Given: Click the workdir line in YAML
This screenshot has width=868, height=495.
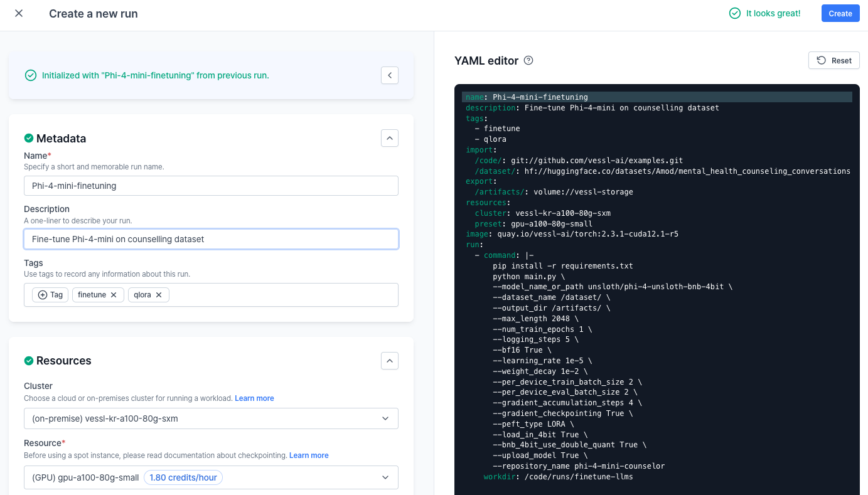Looking at the screenshot, I should tap(558, 477).
